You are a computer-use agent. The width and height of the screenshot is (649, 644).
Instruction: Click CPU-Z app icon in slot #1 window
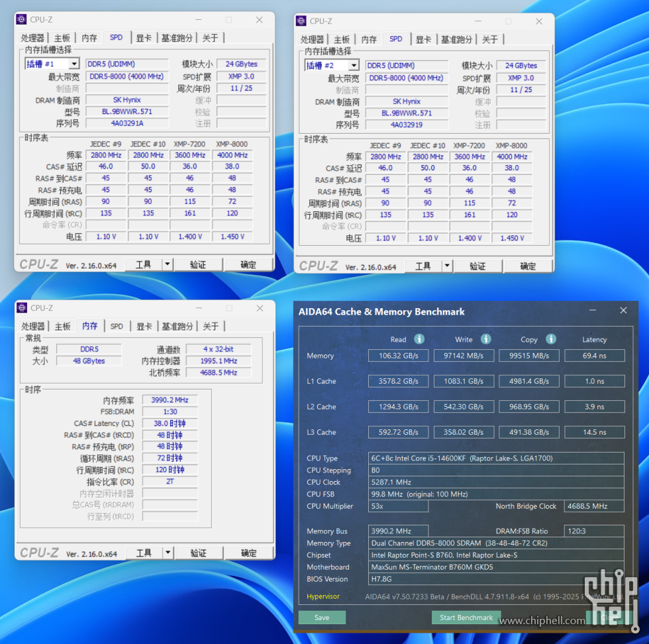[x=21, y=19]
